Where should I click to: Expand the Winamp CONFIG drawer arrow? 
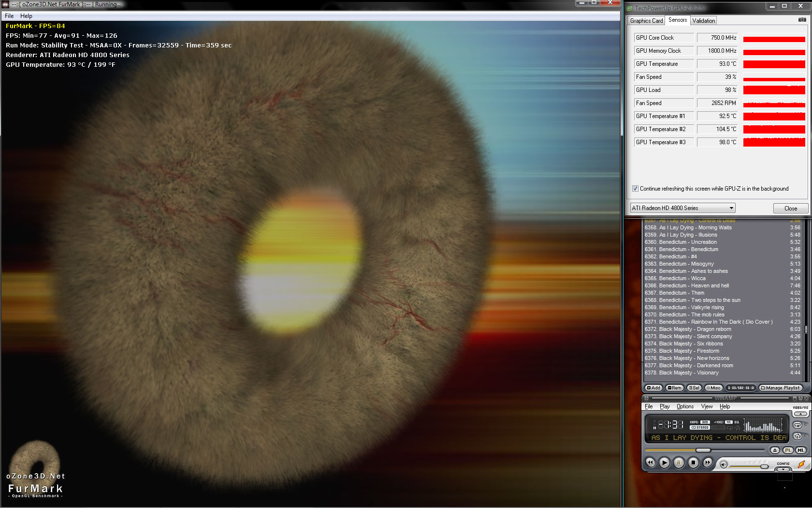(783, 468)
